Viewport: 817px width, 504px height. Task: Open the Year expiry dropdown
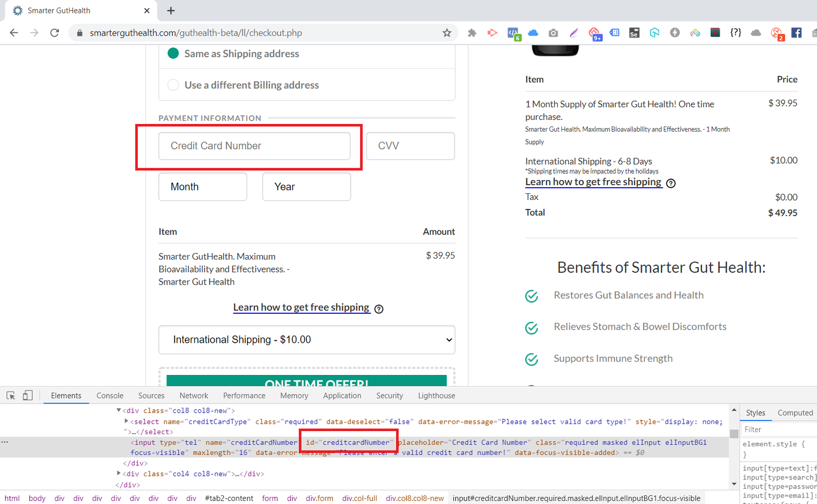(x=306, y=187)
